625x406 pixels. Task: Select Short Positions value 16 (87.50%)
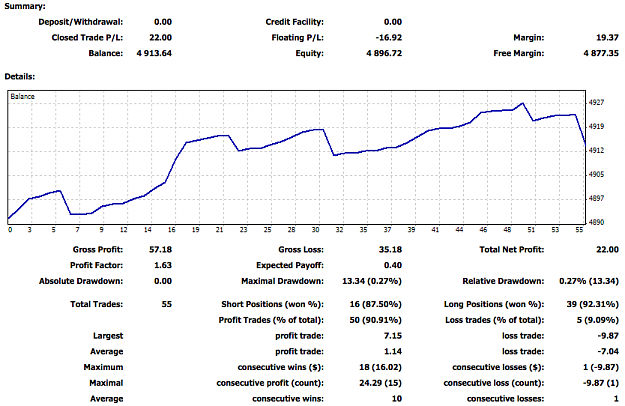[375, 304]
